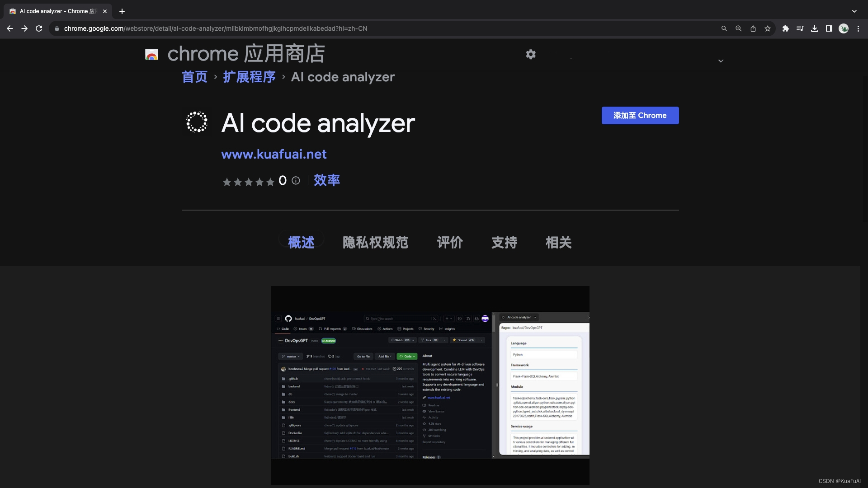The height and width of the screenshot is (488, 868).
Task: Open the Downloads icon in toolbar
Action: pyautogui.click(x=815, y=28)
